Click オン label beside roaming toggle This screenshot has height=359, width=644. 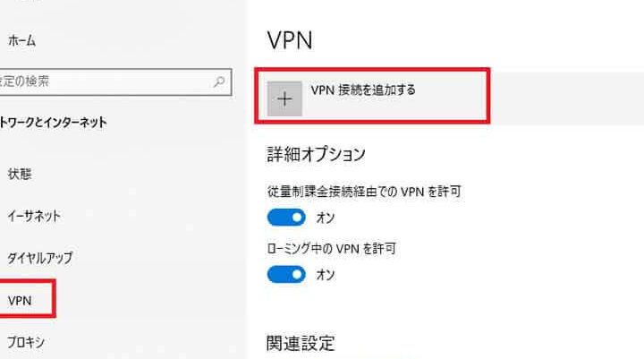point(326,275)
